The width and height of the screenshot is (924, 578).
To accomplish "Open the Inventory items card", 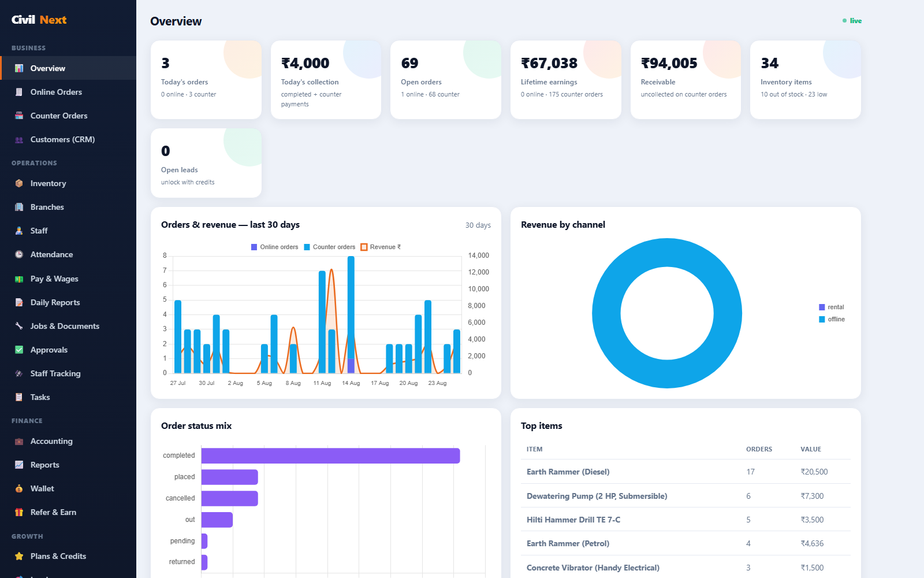I will [806, 80].
